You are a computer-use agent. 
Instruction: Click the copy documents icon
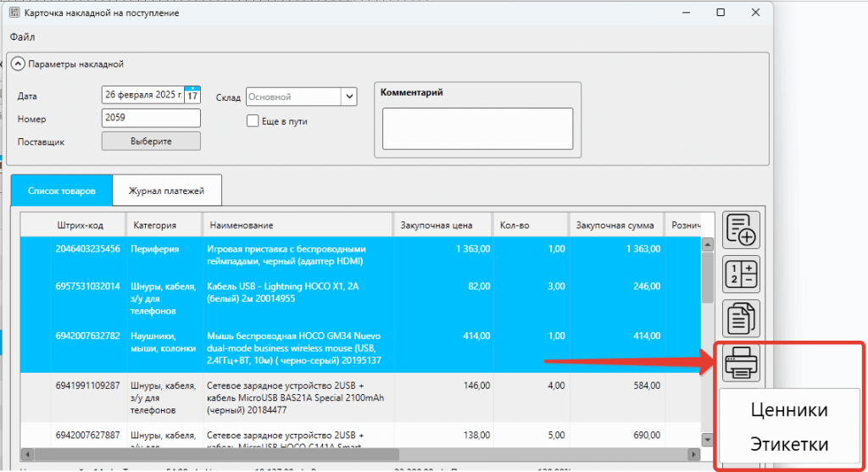742,319
